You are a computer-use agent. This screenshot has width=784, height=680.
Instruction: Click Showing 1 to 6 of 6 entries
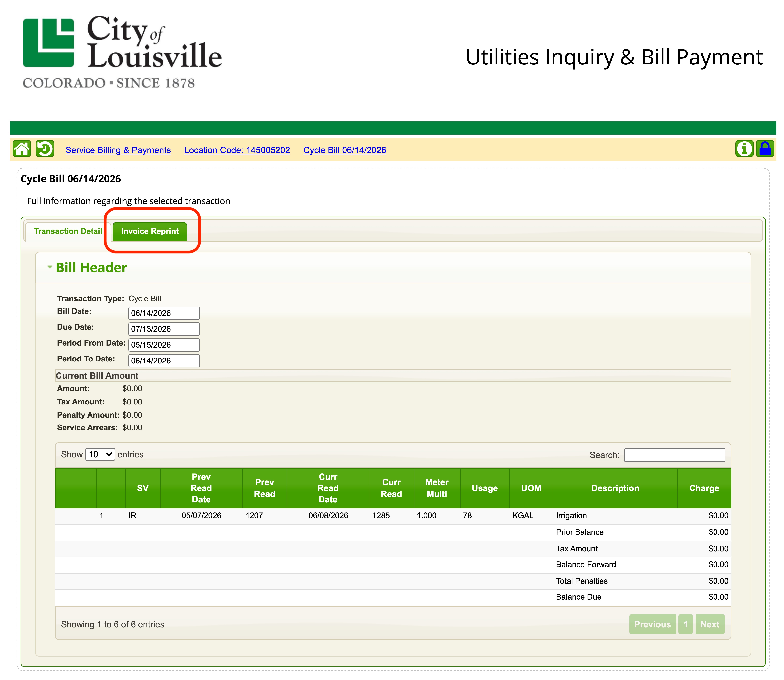112,624
